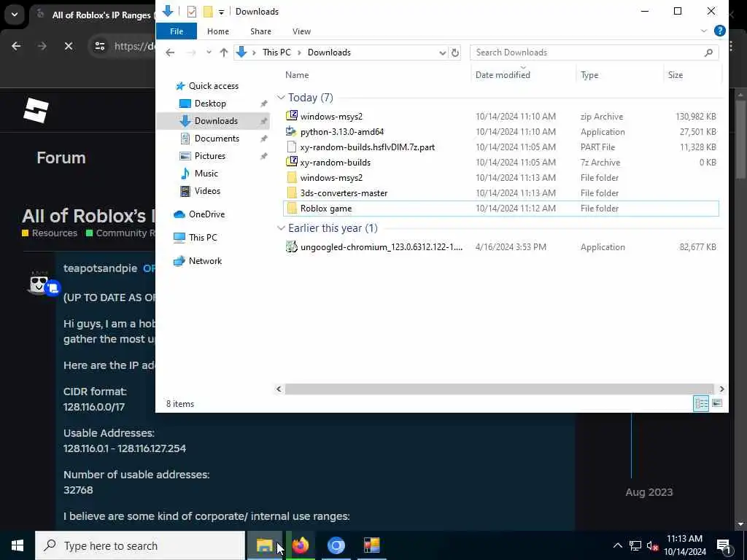The image size is (747, 560).
Task: Click Downloads in the address breadcrumb
Action: 329,52
